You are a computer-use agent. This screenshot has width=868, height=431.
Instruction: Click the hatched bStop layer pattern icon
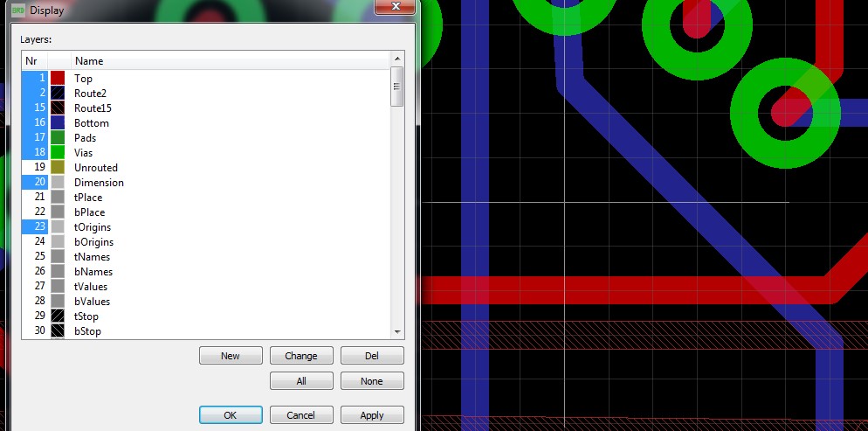click(x=58, y=331)
